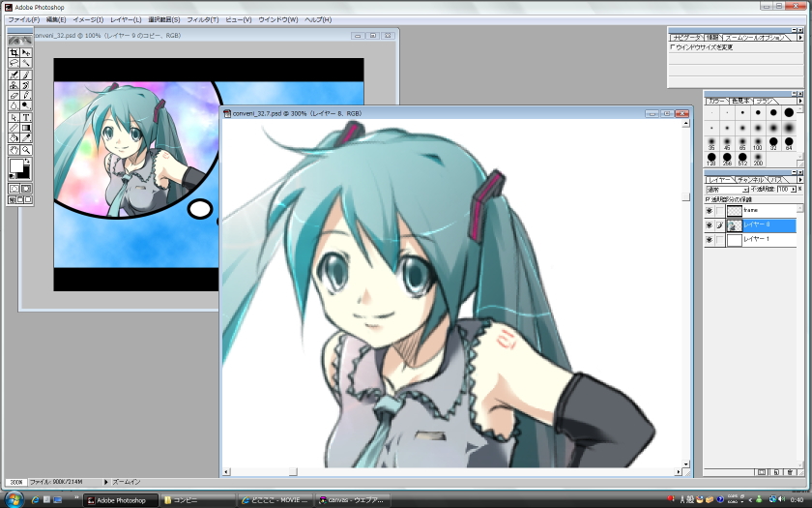Screen dimensions: 812x508
Task: Open the レイヤー(L) menu
Action: pyautogui.click(x=126, y=19)
